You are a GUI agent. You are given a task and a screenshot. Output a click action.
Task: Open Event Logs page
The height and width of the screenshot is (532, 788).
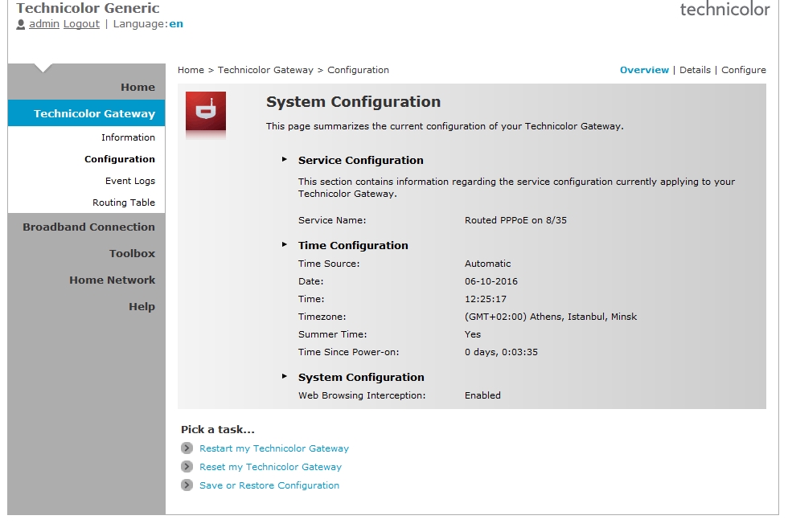(130, 181)
